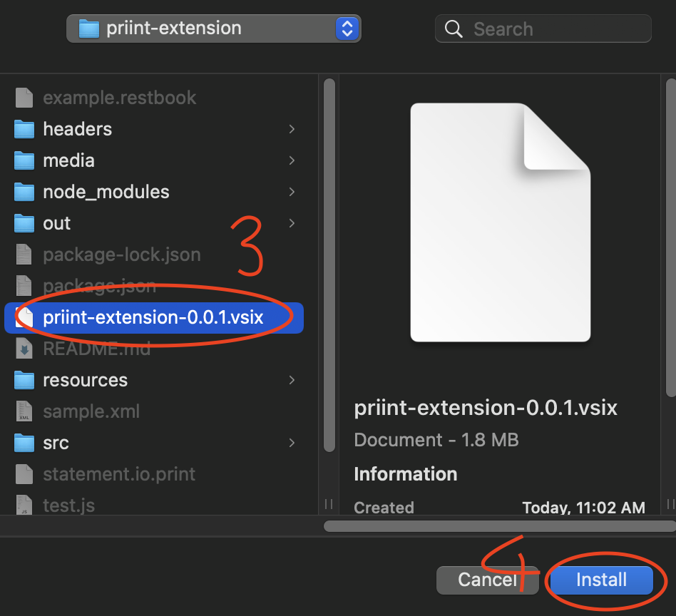Click the Search field
Viewport: 676px width, 616px height.
click(543, 29)
